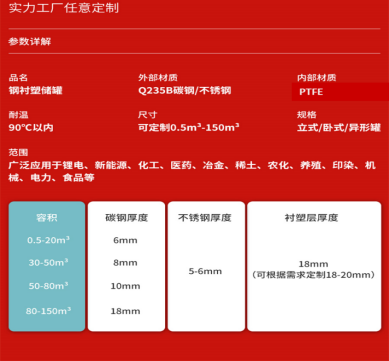This screenshot has width=389, height=361.
Task: Select the 规格 label
Action: point(307,115)
